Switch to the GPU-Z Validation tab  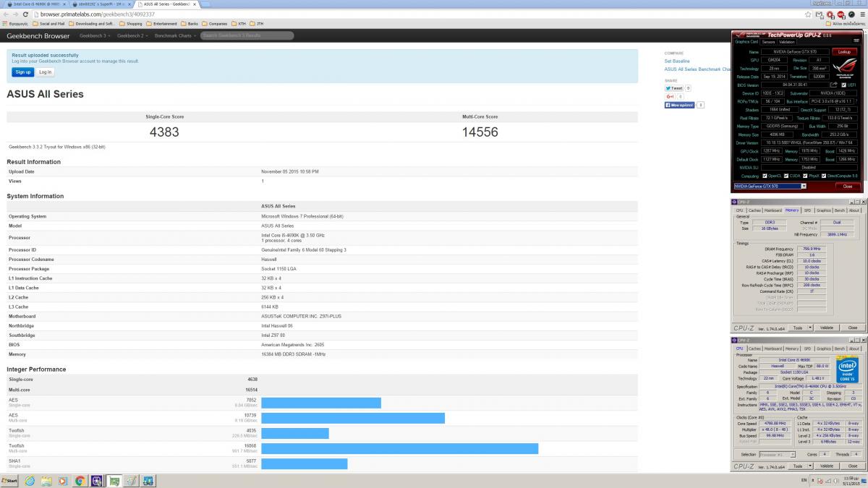pyautogui.click(x=787, y=42)
